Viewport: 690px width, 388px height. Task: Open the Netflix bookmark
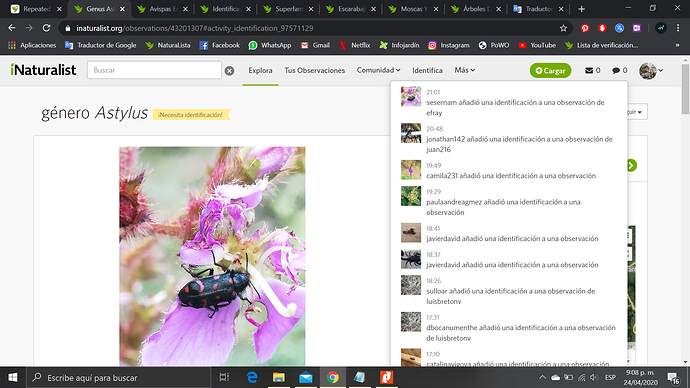click(x=355, y=45)
